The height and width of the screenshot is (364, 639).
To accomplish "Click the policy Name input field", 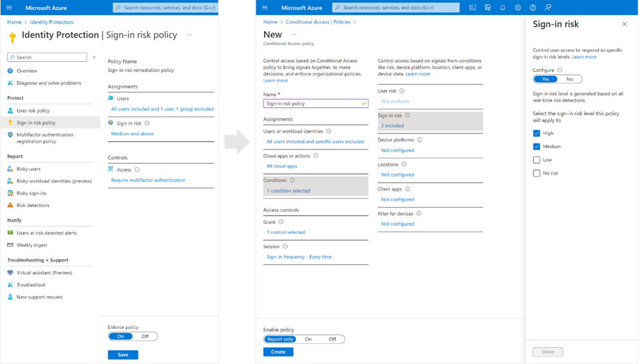I will tap(312, 103).
